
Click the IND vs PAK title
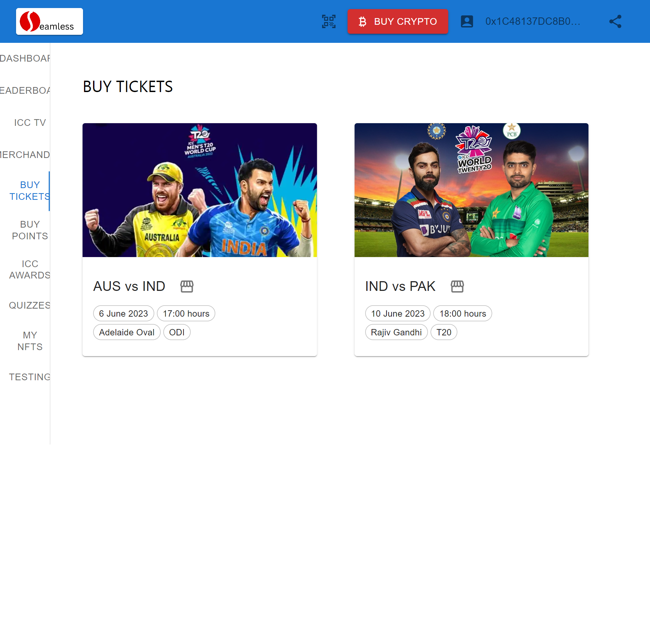coord(400,286)
